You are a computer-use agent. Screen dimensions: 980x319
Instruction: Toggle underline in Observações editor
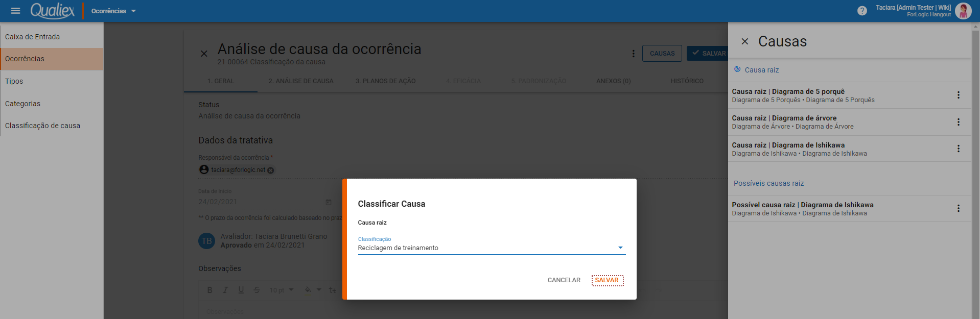[x=241, y=290]
